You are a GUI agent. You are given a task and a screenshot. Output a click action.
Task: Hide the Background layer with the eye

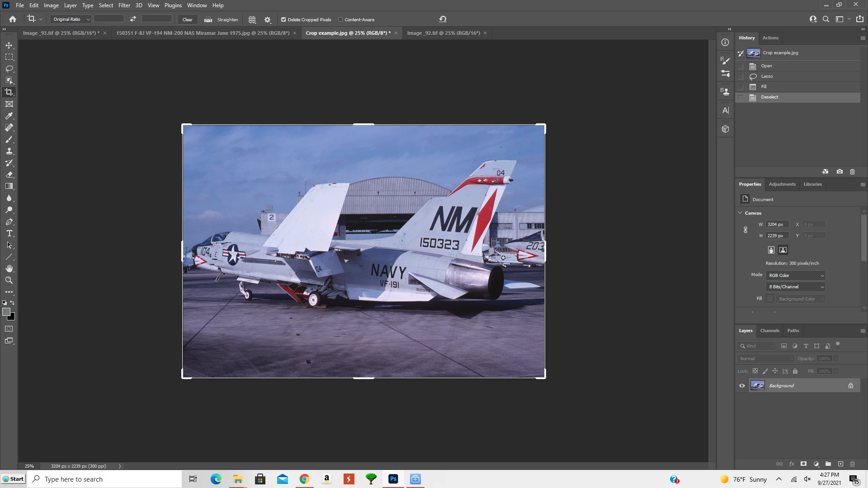pyautogui.click(x=742, y=385)
